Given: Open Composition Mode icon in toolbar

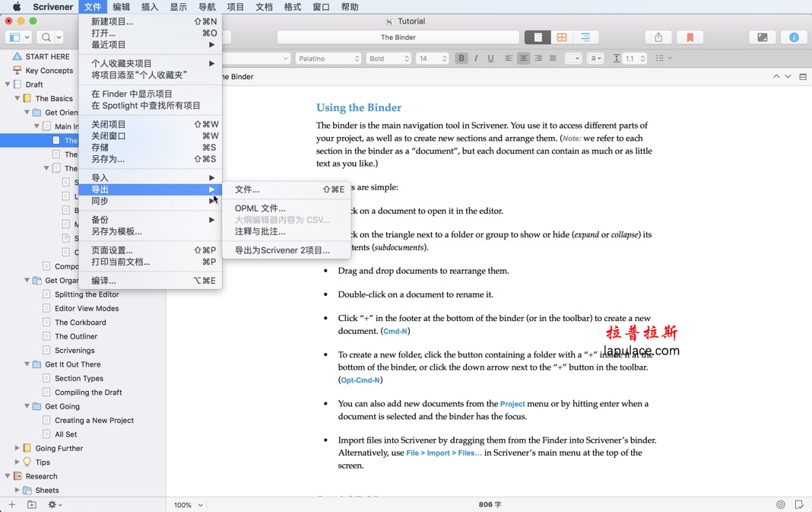Looking at the screenshot, I should coord(763,37).
